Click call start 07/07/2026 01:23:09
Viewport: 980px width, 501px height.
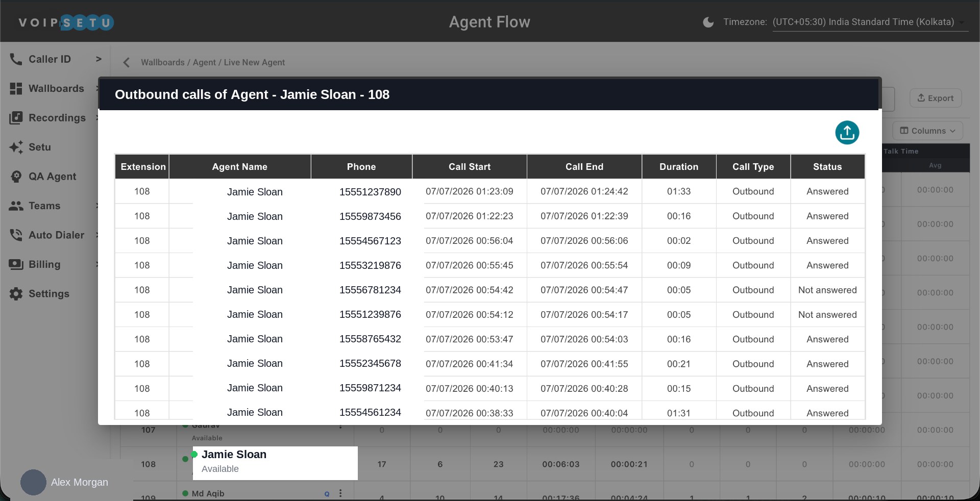point(470,191)
